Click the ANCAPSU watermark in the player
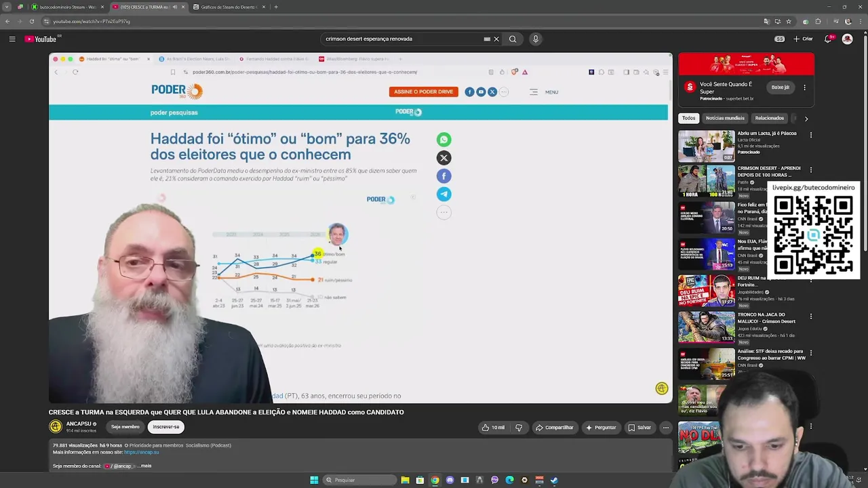868x488 pixels. click(x=661, y=388)
